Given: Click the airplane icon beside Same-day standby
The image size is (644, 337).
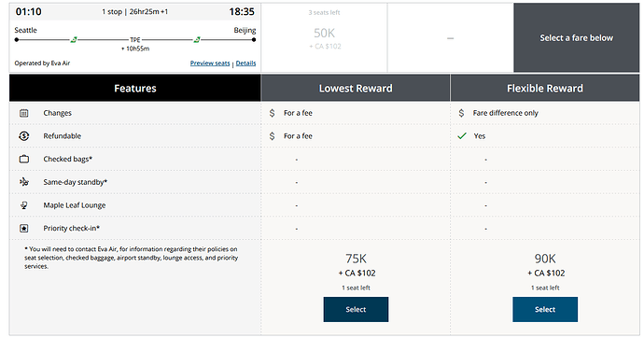Looking at the screenshot, I should (x=24, y=182).
